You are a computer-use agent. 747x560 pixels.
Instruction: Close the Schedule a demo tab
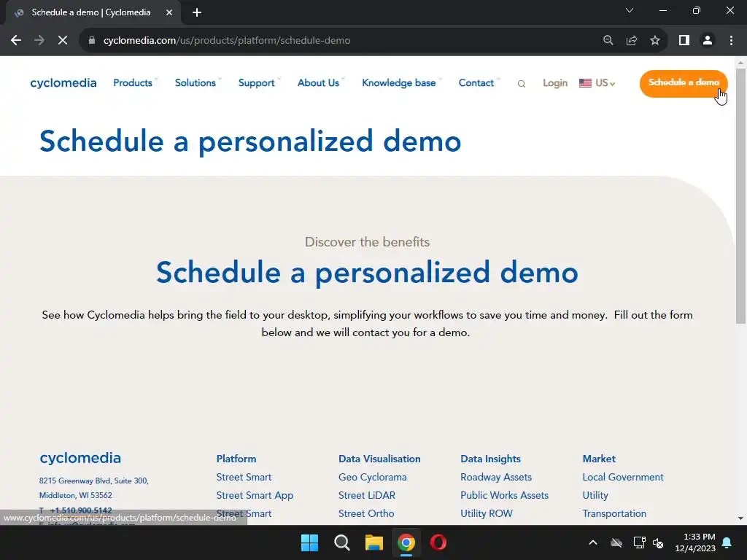click(x=169, y=12)
